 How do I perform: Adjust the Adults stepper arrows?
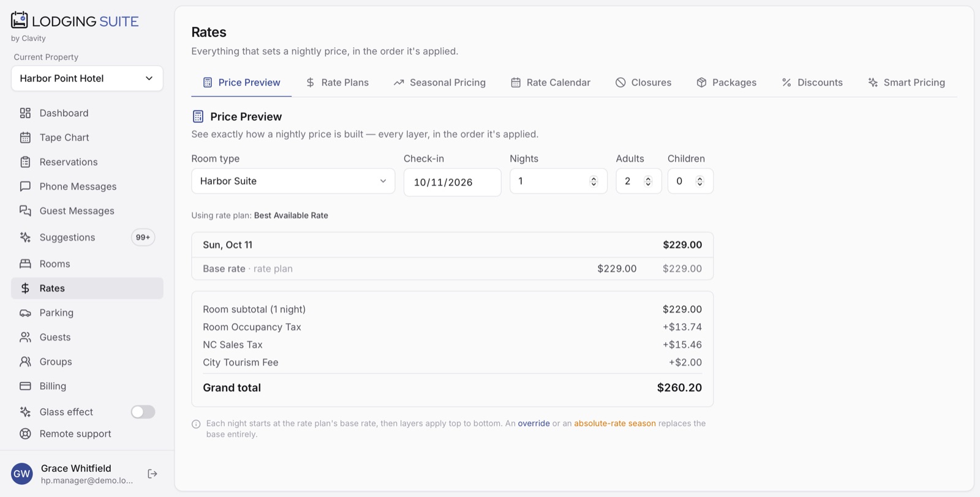(648, 181)
